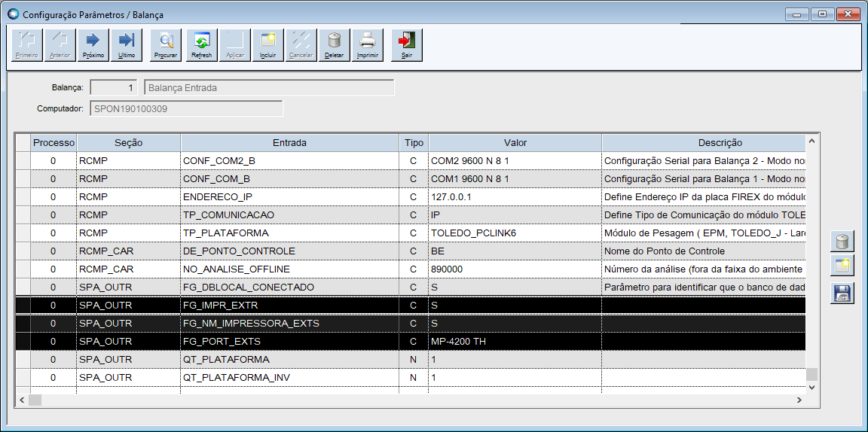Select the CONF_COM_B entry cell
Image resolution: width=868 pixels, height=432 pixels.
(x=289, y=178)
